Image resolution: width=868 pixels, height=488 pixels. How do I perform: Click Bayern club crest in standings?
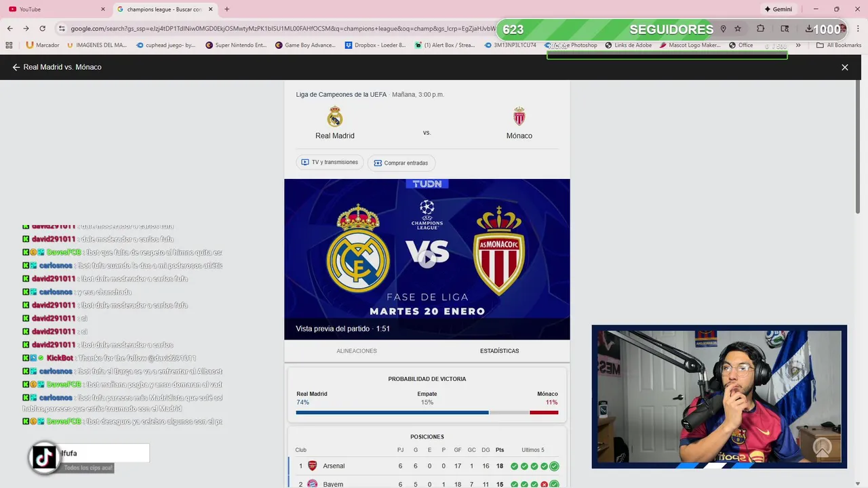pyautogui.click(x=312, y=484)
